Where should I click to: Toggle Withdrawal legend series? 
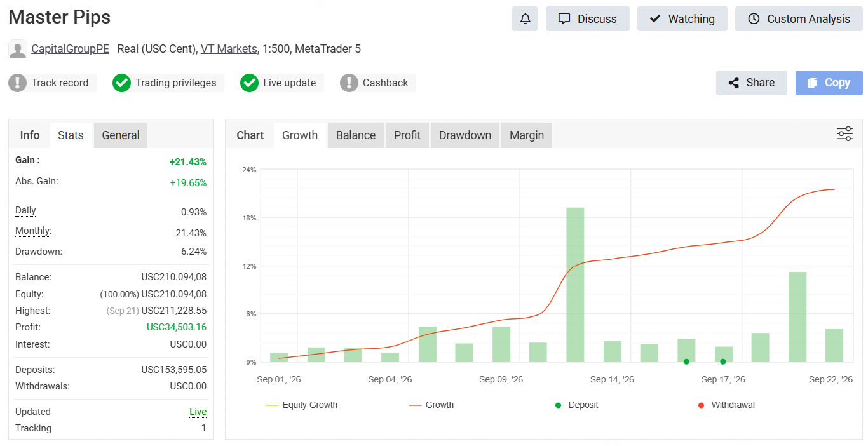pos(726,405)
